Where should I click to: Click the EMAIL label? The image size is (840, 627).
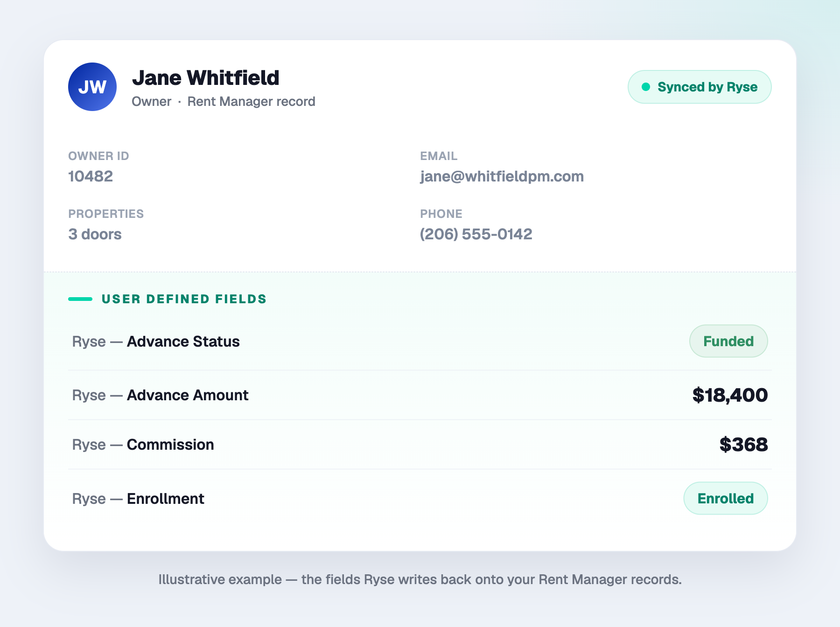pos(439,156)
